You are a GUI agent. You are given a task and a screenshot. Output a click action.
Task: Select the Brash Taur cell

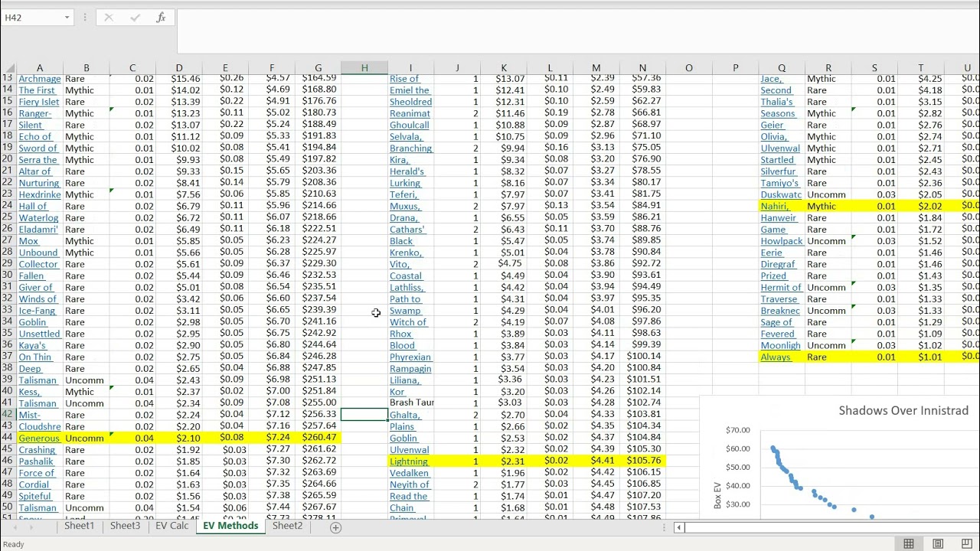(x=412, y=403)
